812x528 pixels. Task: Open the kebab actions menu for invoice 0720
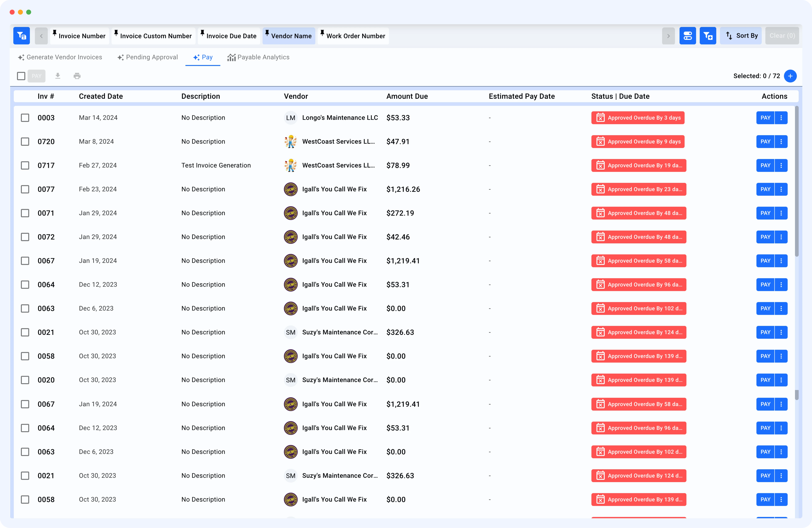pyautogui.click(x=781, y=141)
